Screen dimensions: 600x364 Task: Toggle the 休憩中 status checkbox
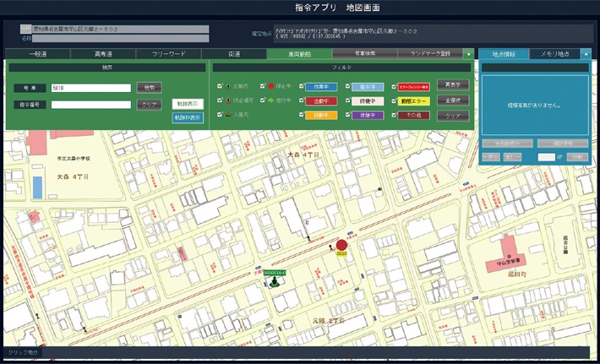(x=348, y=114)
